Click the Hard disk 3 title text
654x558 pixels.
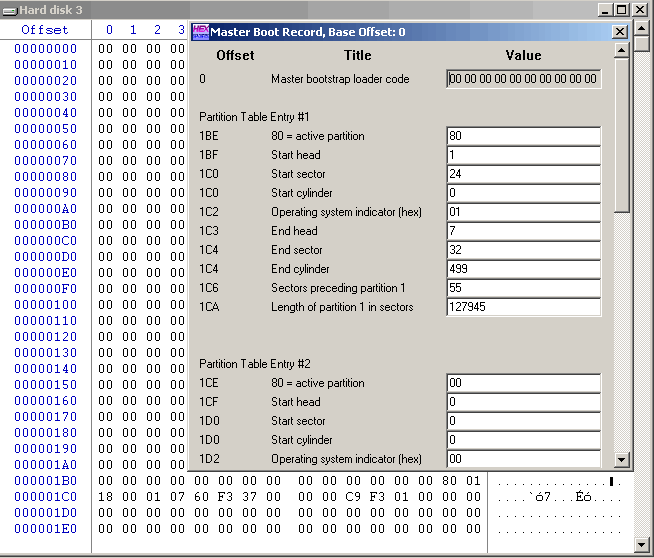[x=51, y=10]
